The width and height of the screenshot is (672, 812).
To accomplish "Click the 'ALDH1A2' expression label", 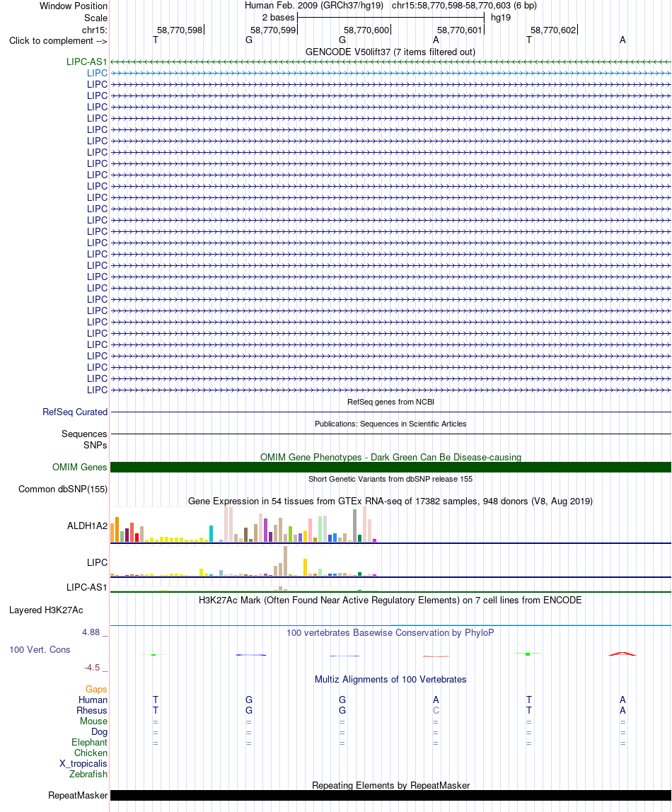I will coord(88,526).
